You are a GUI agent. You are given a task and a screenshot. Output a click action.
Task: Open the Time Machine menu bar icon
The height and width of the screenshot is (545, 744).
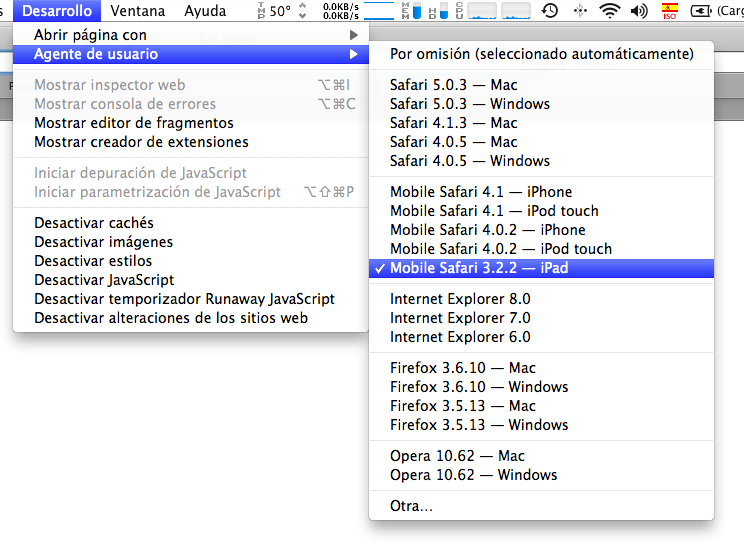[x=549, y=10]
